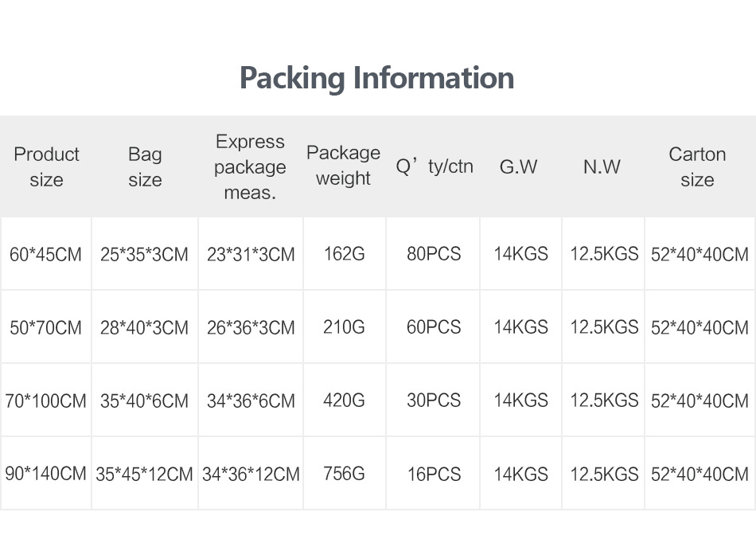Click the 50*70CM product size cell
Image resolution: width=756 pixels, height=551 pixels.
(45, 327)
